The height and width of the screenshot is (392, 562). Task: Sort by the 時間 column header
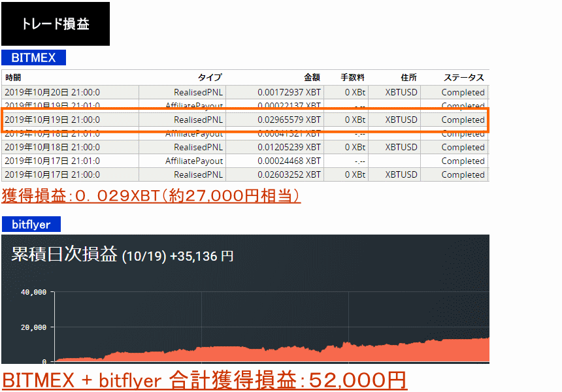[x=14, y=78]
